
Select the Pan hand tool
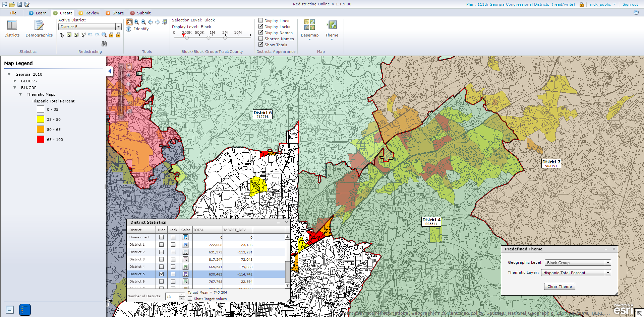pyautogui.click(x=129, y=22)
